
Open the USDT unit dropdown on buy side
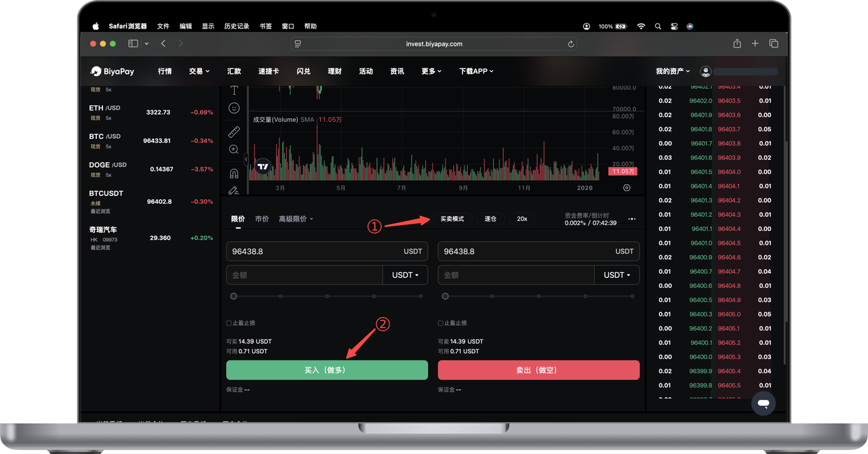pyautogui.click(x=406, y=275)
